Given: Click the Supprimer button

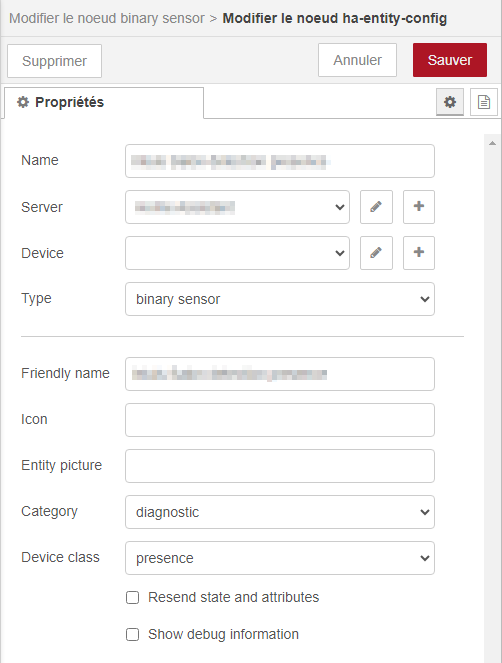Looking at the screenshot, I should tap(54, 61).
